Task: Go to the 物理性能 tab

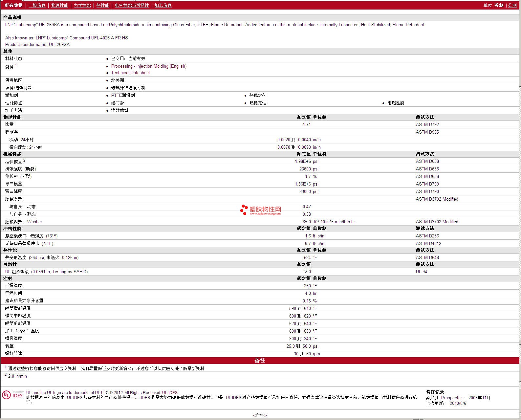Action: pyautogui.click(x=59, y=6)
